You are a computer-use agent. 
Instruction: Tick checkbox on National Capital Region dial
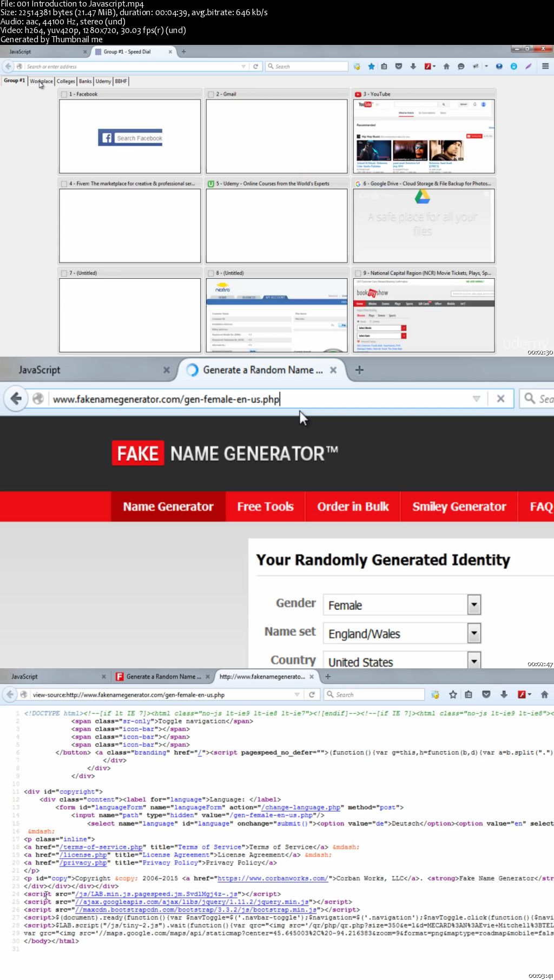(x=358, y=273)
